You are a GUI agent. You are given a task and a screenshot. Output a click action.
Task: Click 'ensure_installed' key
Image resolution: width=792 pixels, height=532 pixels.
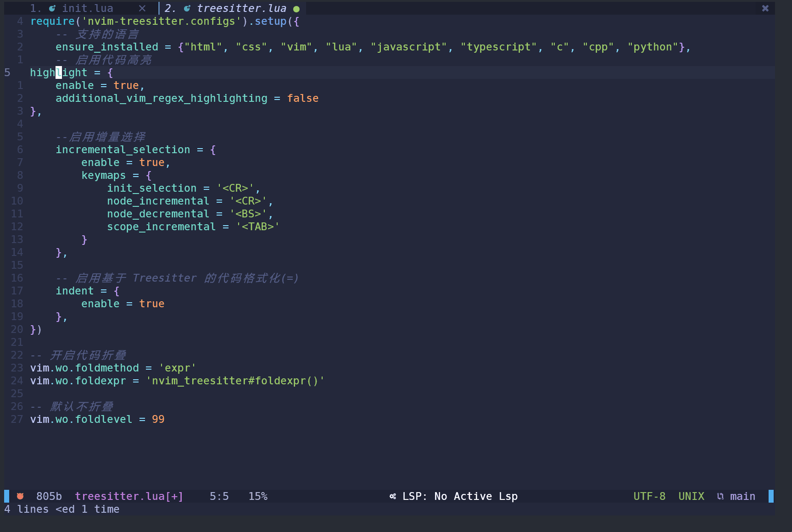coord(107,47)
